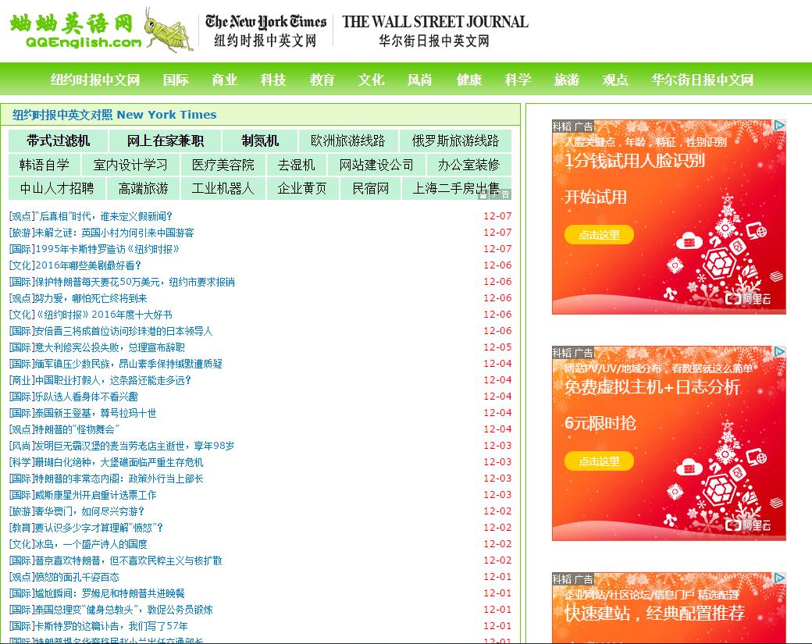
Task: Click the 工业机器人 ad link
Action: point(223,188)
